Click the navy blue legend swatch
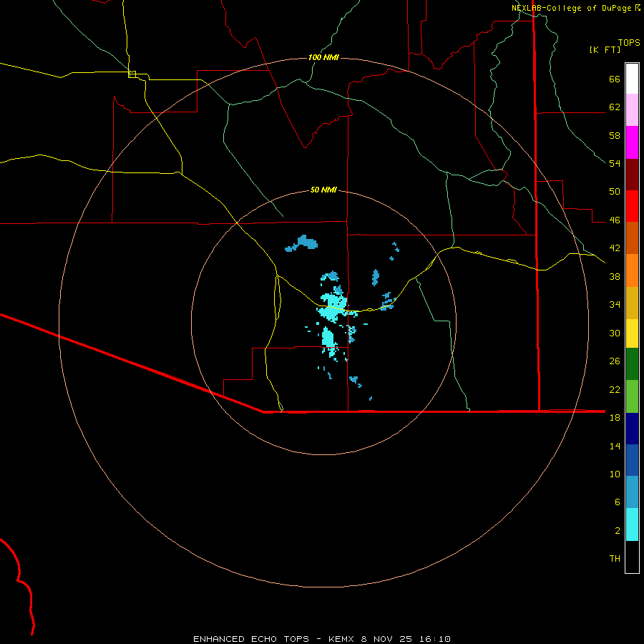This screenshot has width=644, height=644. click(632, 429)
